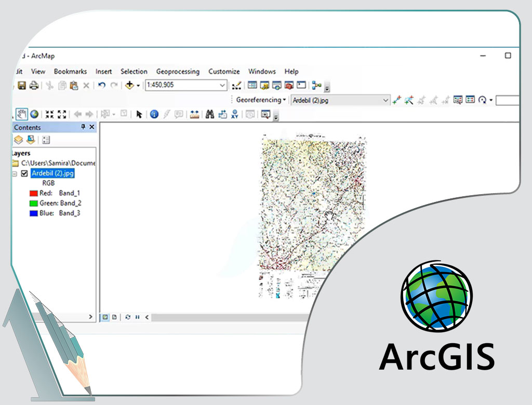
Task: Open the Bookmarks menu
Action: (70, 71)
